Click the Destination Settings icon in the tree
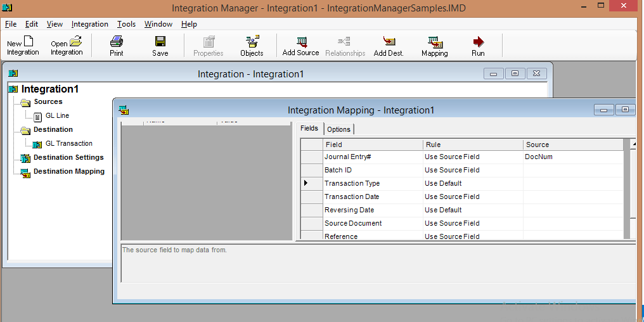This screenshot has width=644, height=322. [26, 158]
